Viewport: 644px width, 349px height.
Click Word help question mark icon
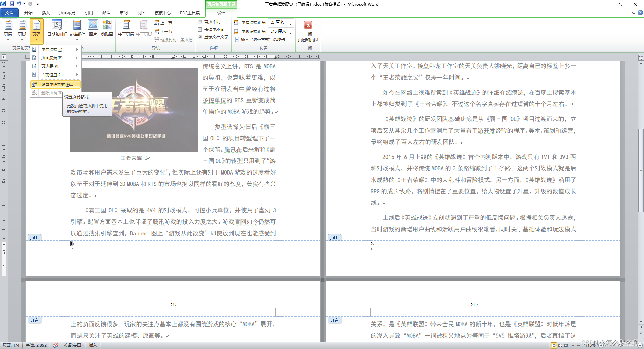coord(640,13)
